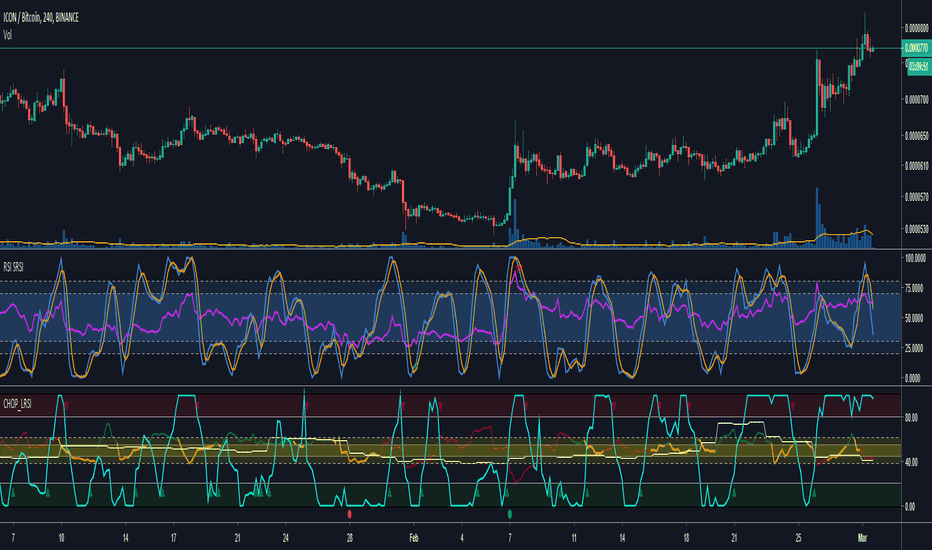Click the green dot marker above the time axis
This screenshot has width=932, height=550.
coord(510,514)
